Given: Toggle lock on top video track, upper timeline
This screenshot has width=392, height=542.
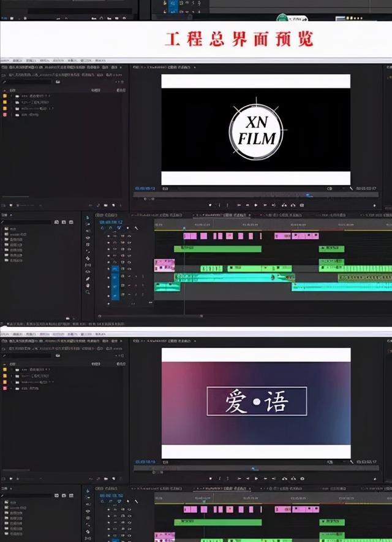Looking at the screenshot, I should coord(109,236).
